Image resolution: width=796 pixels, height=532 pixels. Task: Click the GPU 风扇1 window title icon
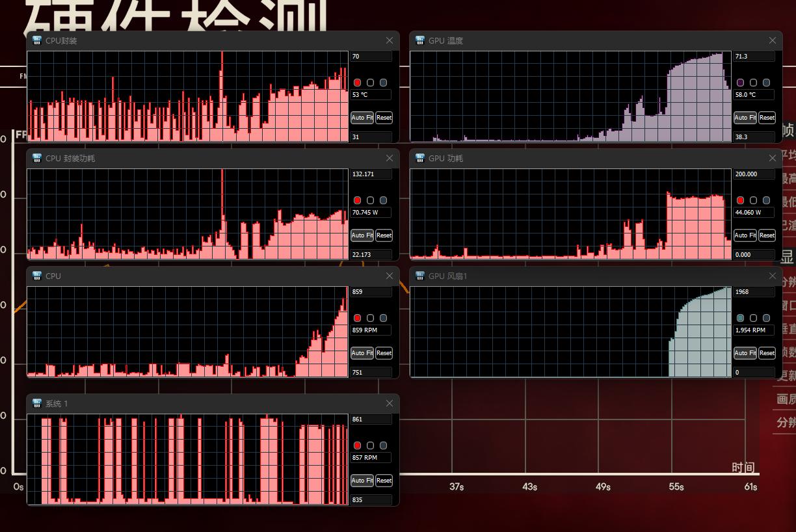(420, 276)
